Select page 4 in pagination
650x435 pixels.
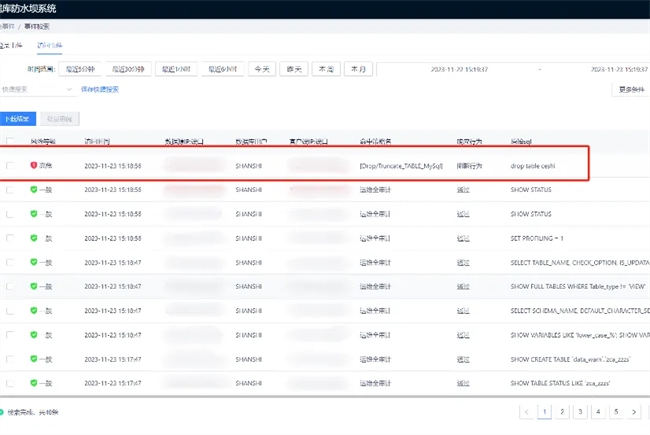pos(598,412)
